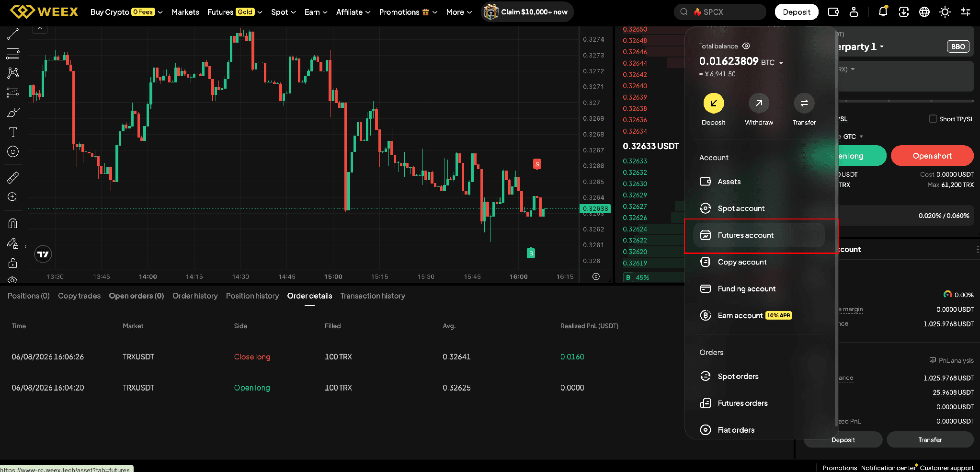Image resolution: width=980 pixels, height=472 pixels.
Task: Open the user profile icon
Action: (854, 12)
